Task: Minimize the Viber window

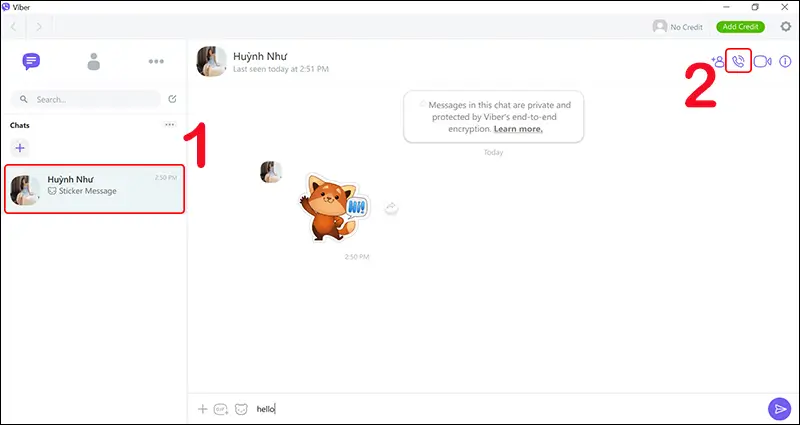Action: pos(726,7)
